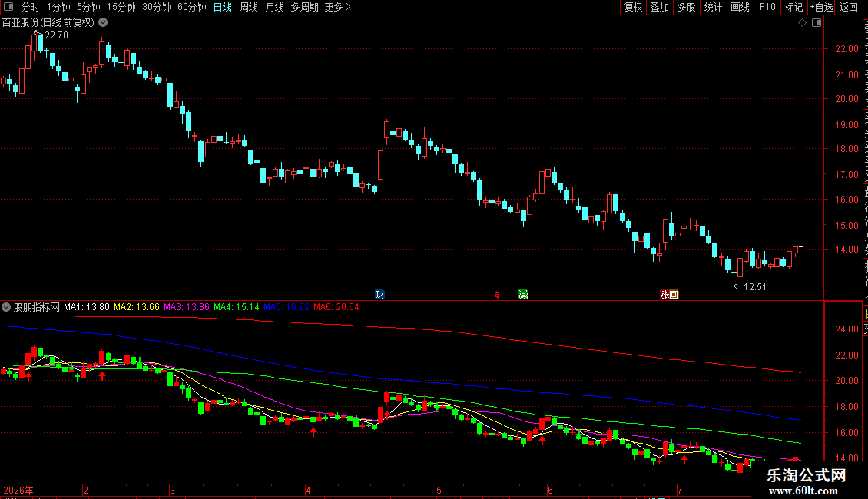Image resolution: width=868 pixels, height=499 pixels.
Task: Click the 22.70 high price label
Action: click(x=56, y=35)
